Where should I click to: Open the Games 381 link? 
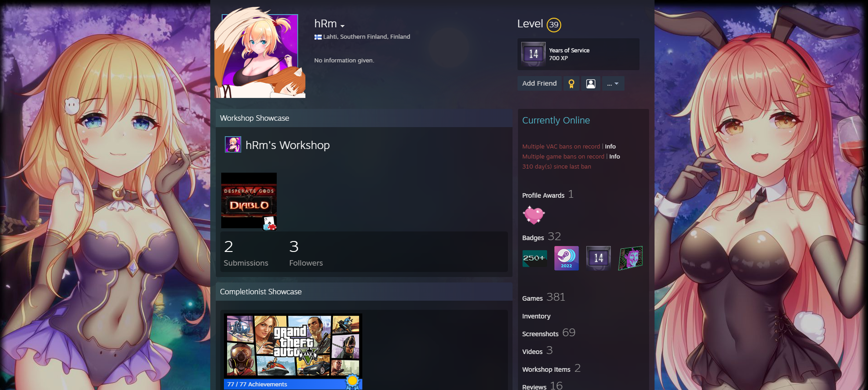click(543, 298)
